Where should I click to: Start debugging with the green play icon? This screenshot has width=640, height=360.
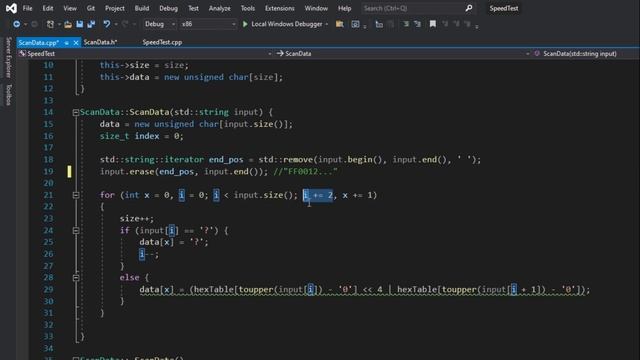click(245, 24)
